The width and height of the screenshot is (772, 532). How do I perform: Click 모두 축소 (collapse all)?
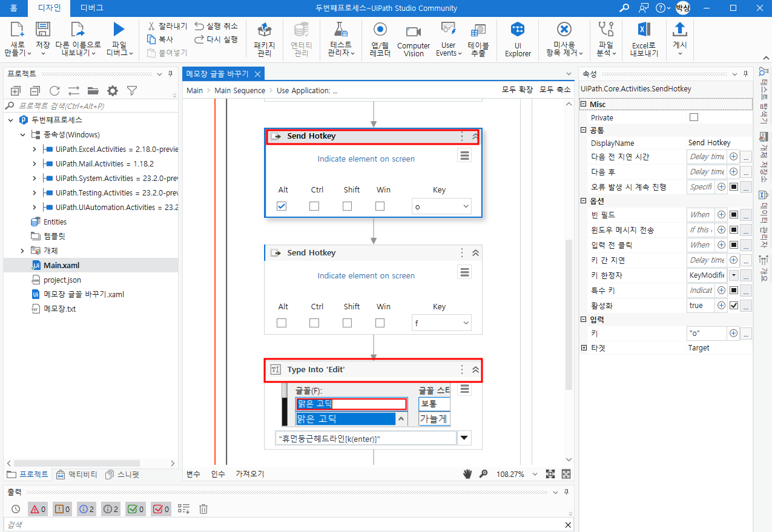555,90
